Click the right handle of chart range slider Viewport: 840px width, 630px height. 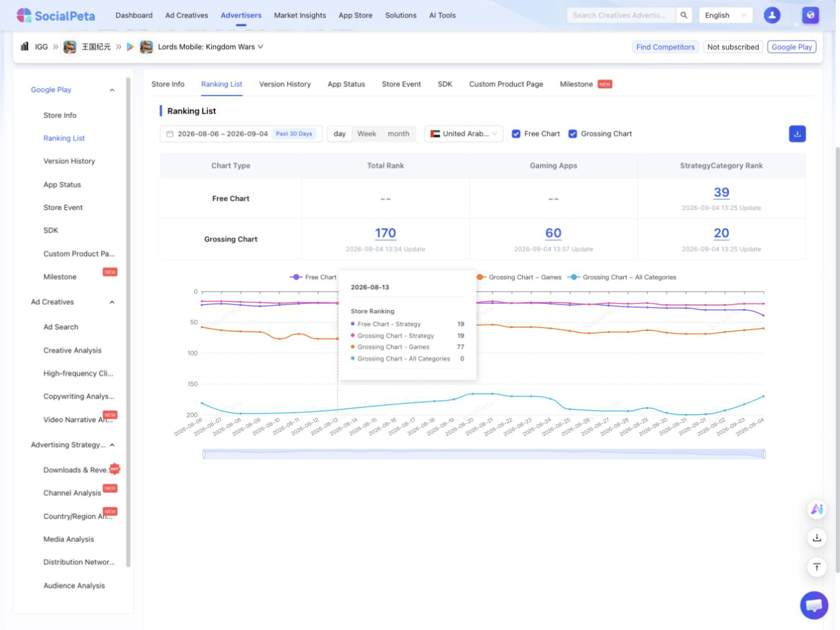764,454
